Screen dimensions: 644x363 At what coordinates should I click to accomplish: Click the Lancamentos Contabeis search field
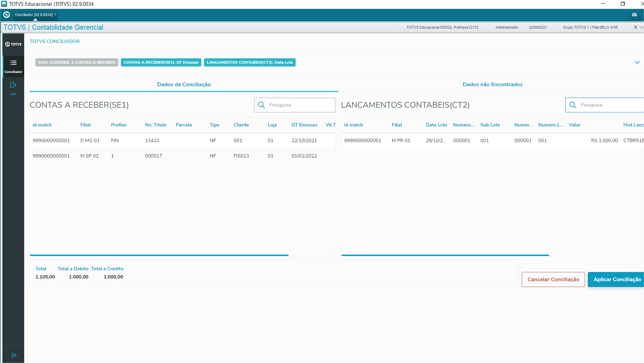[605, 105]
